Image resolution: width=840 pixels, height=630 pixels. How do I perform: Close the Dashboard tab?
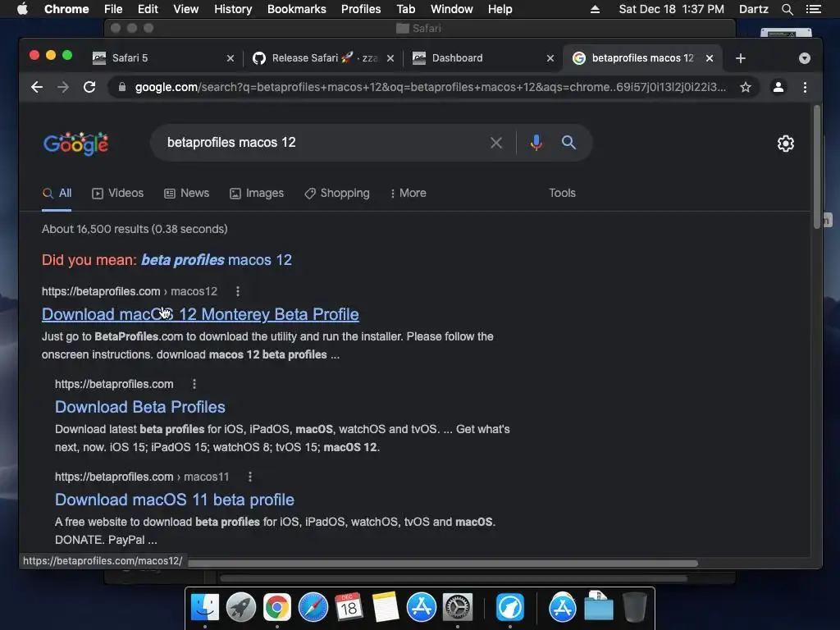[550, 58]
